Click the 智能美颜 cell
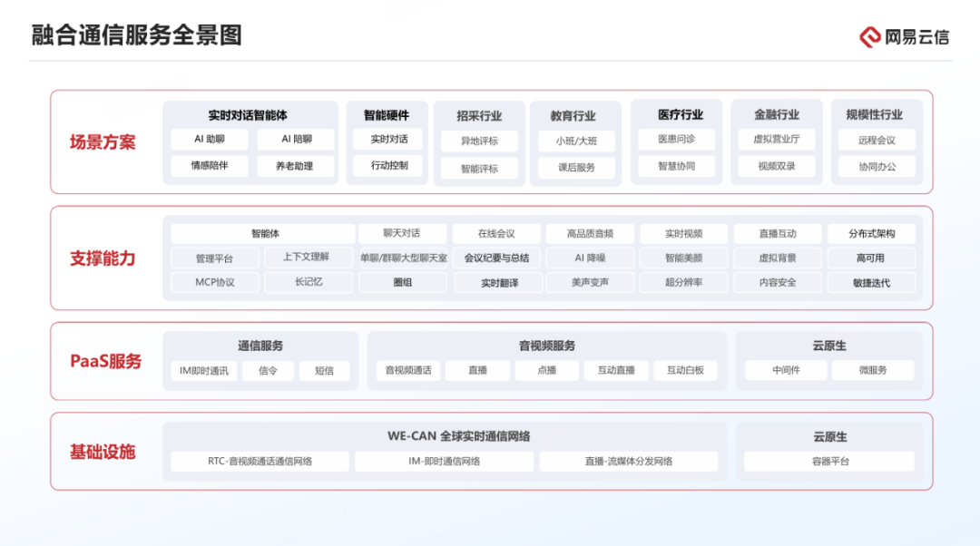The image size is (980, 546). [x=684, y=258]
